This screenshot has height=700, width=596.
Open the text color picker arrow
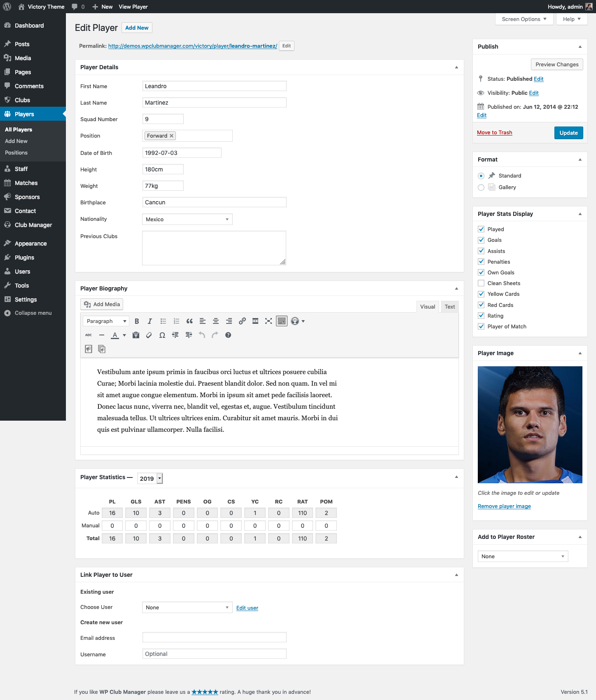124,335
